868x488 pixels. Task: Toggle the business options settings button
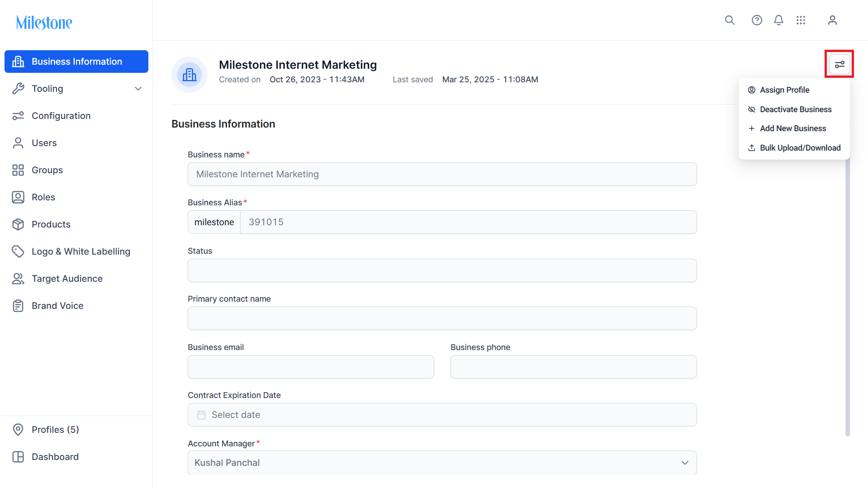tap(840, 64)
